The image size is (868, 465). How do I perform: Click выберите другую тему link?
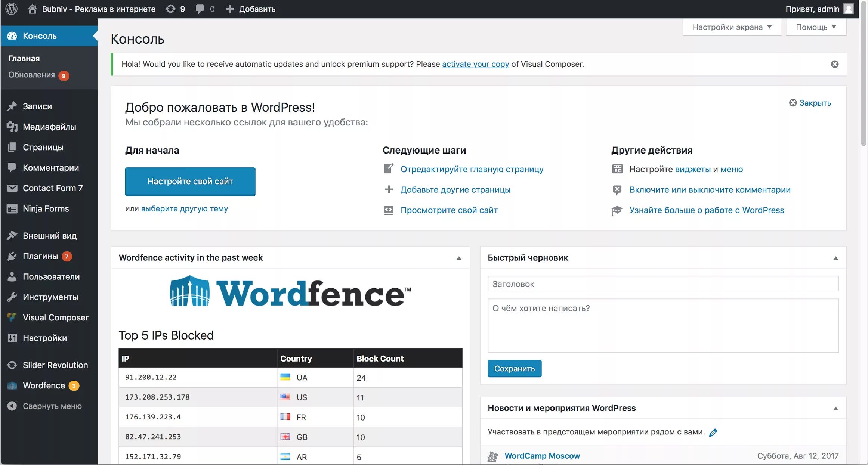pos(184,208)
